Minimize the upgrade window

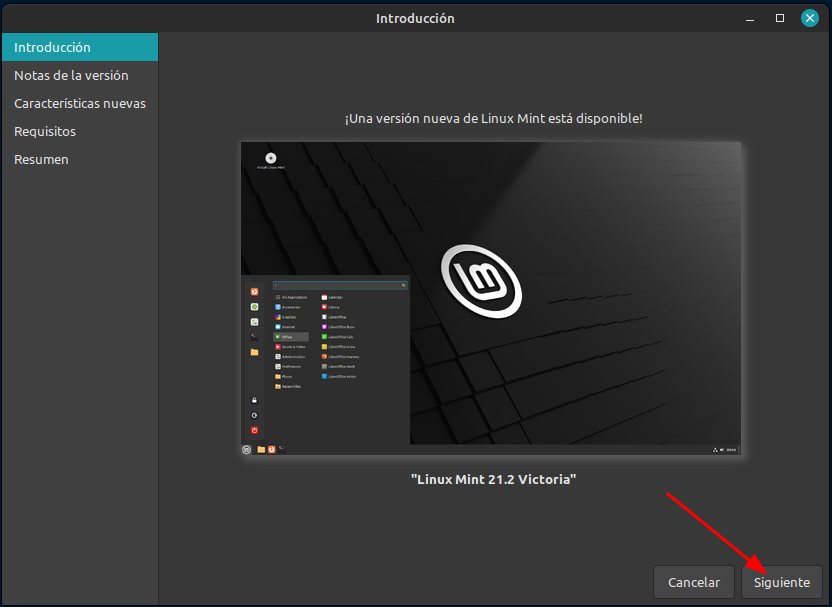pyautogui.click(x=750, y=19)
